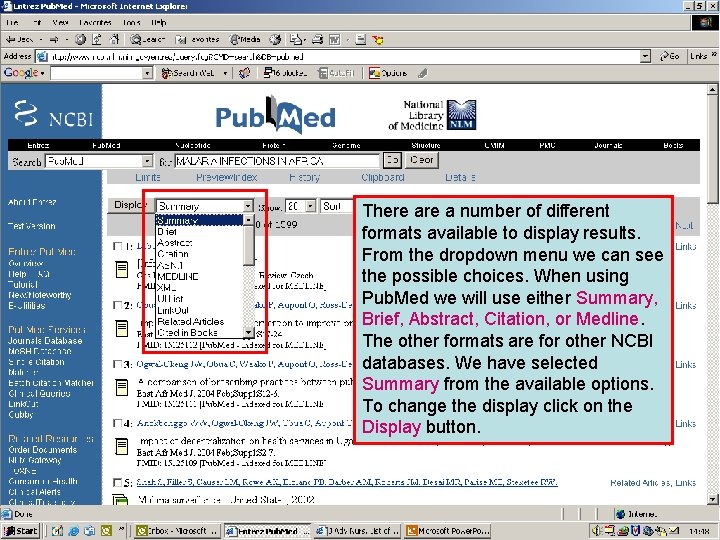Open the address bar dropdown arrow
Screen dimensions: 720x540
(646, 56)
